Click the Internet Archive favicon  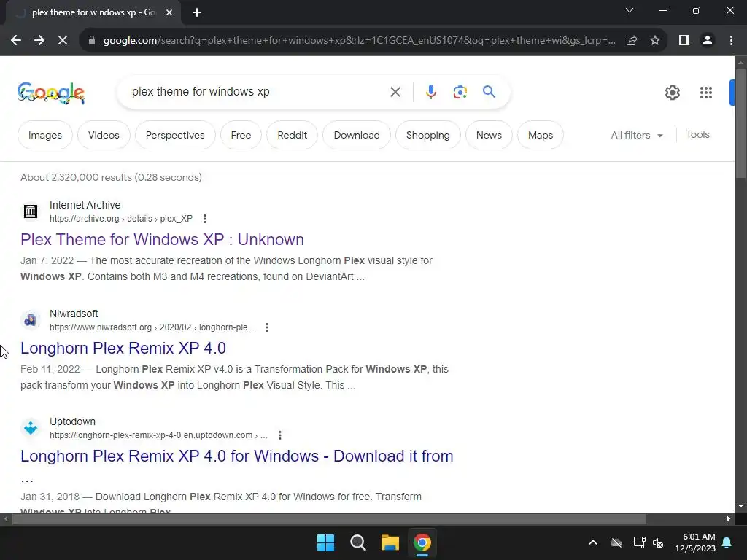click(31, 211)
